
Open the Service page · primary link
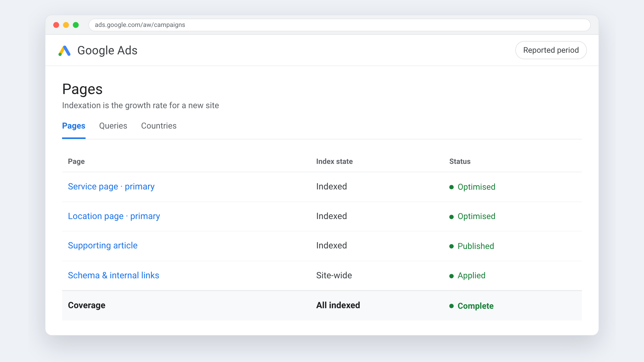[x=111, y=187]
